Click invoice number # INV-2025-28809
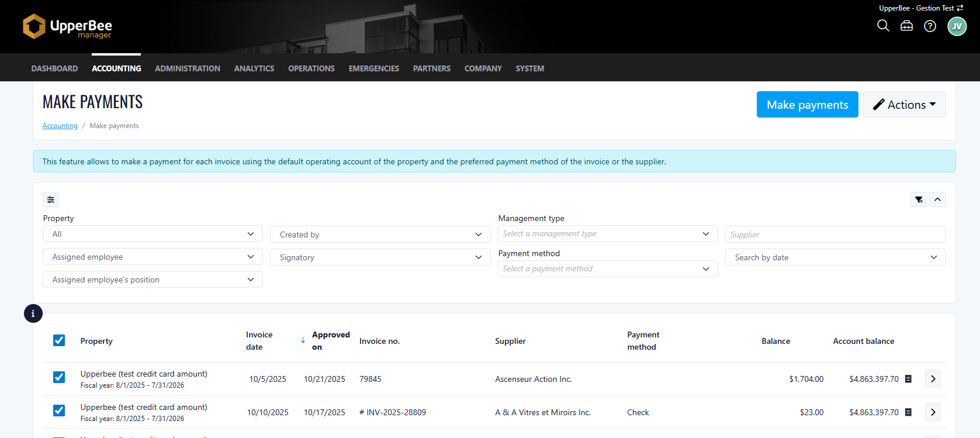This screenshot has width=980, height=438. (393, 412)
